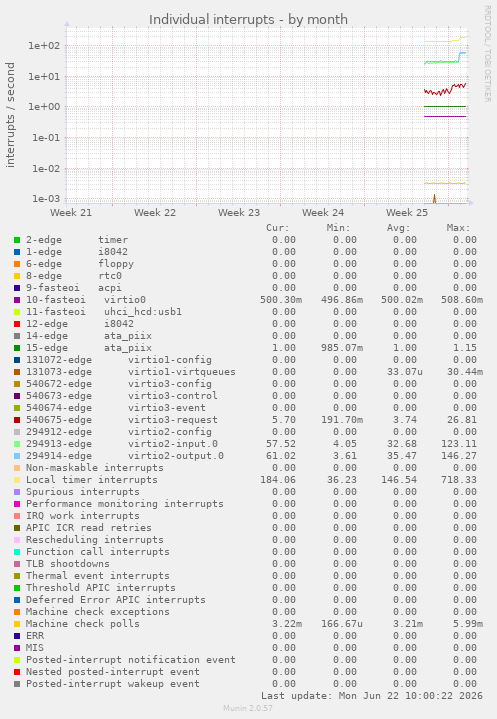Click the 'Week 23' x-axis label
Screen dimensions: 497x719
click(x=239, y=213)
